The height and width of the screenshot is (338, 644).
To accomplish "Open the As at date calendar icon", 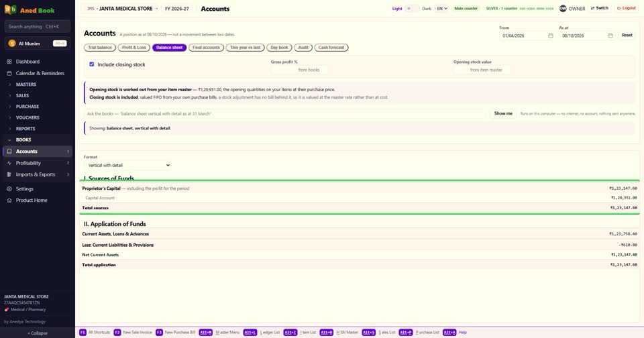I will click(x=610, y=36).
